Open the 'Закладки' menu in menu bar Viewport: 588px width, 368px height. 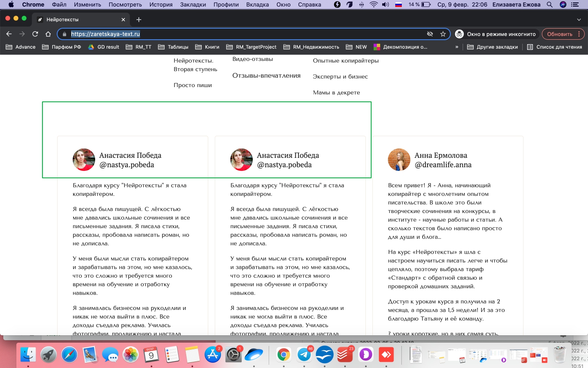tap(193, 4)
